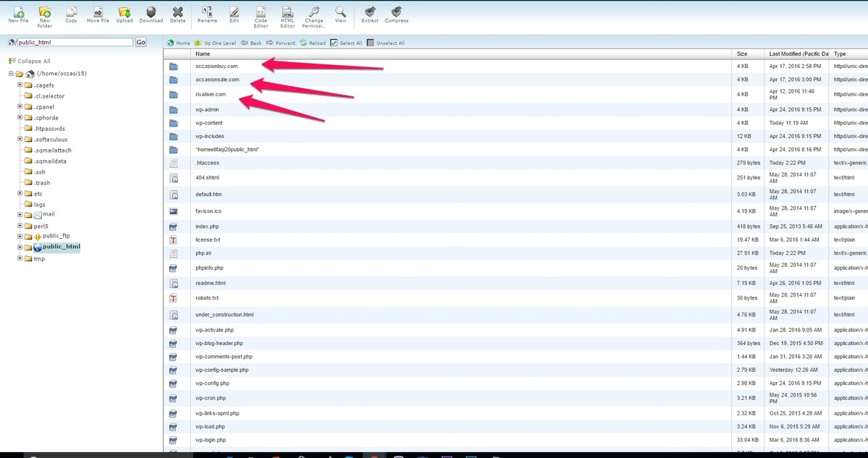Image resolution: width=868 pixels, height=458 pixels.
Task: Click the New File toolbar icon
Action: [x=18, y=14]
